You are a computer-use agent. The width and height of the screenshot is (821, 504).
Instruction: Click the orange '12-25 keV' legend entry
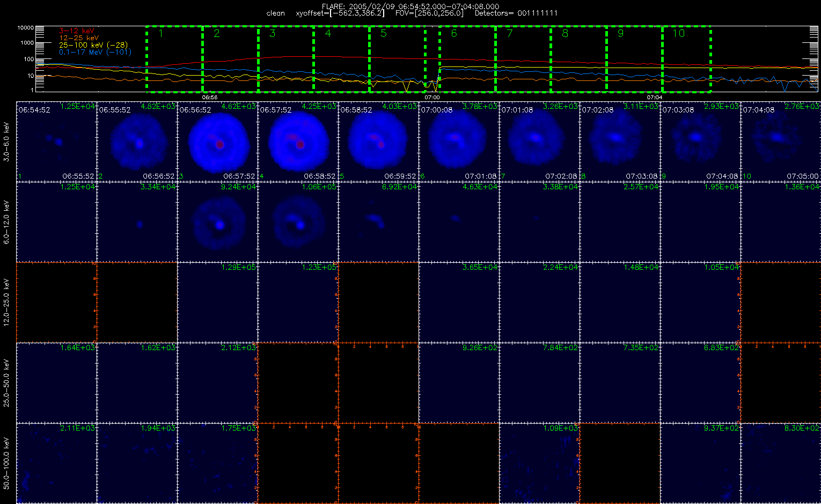coord(79,38)
